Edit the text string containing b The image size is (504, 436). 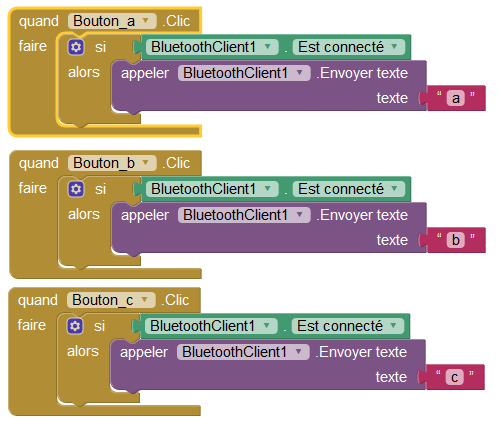456,240
